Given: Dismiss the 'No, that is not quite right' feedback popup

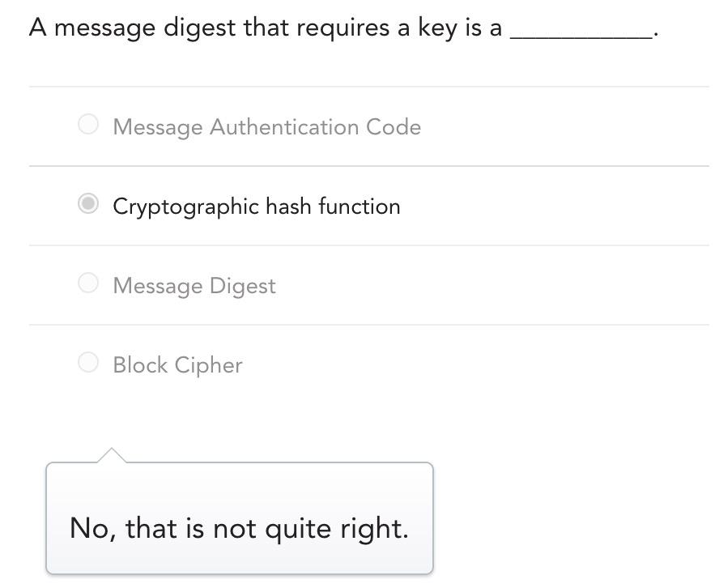Looking at the screenshot, I should click(x=240, y=518).
